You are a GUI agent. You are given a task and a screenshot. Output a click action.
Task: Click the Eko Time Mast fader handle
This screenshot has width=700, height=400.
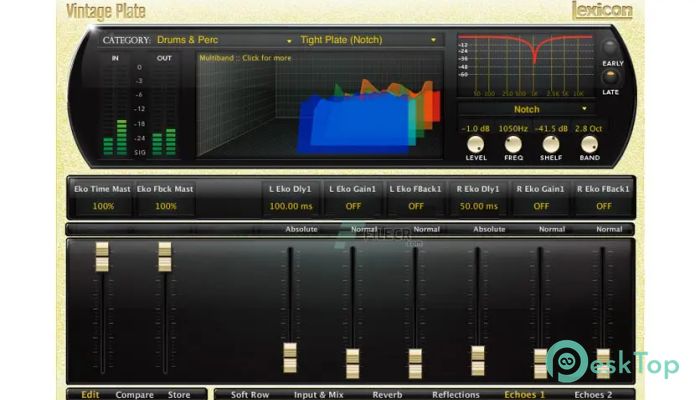102,257
